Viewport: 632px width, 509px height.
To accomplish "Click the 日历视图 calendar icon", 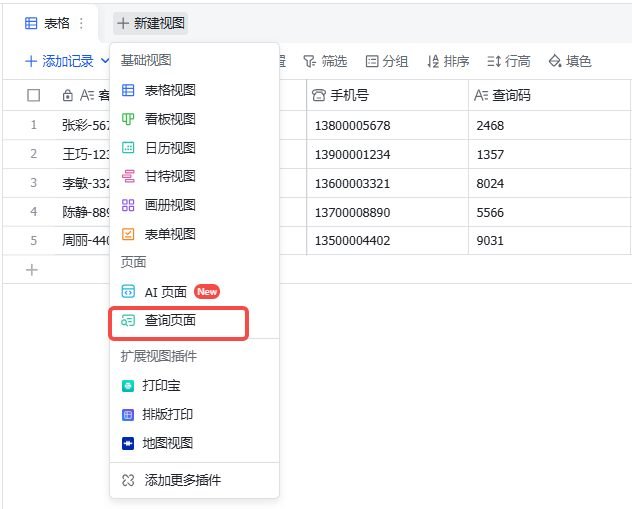I will tap(128, 148).
